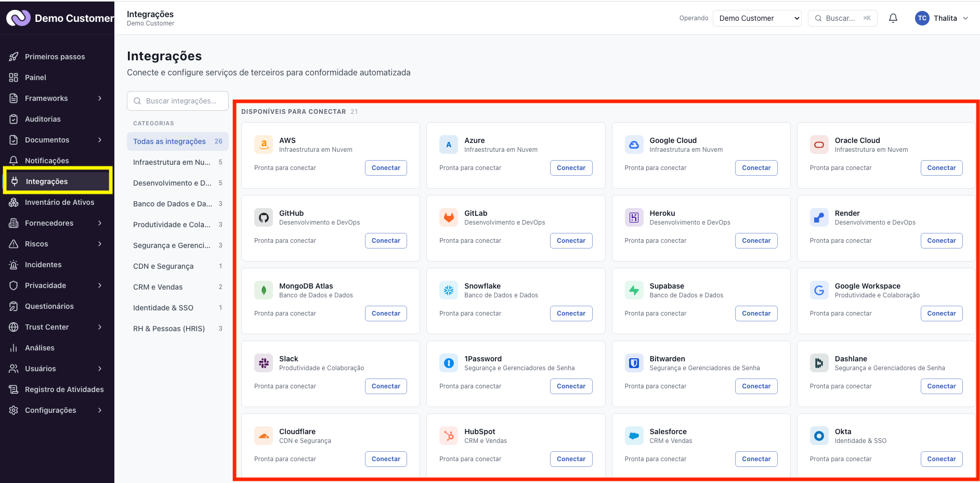Click the AWS logo icon
This screenshot has width=980, height=483.
[264, 145]
